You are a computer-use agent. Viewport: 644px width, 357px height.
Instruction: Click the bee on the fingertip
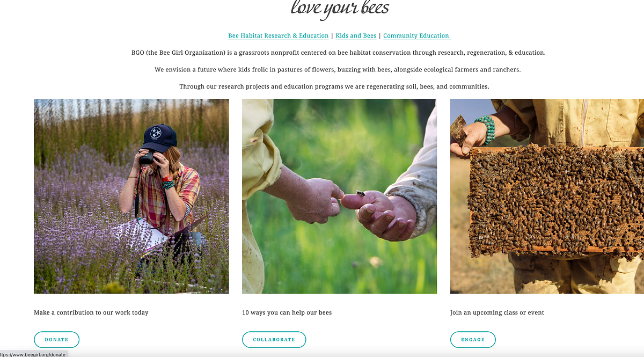[x=361, y=193]
